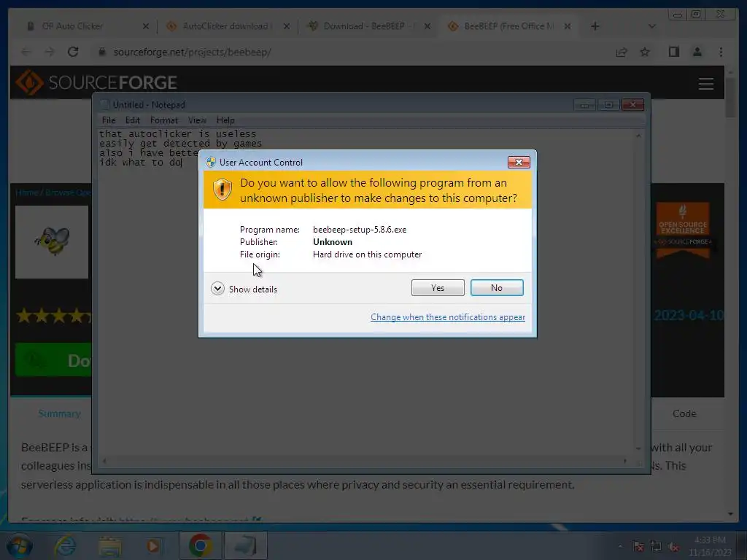
Task: Click the SourceForge logo
Action: point(97,82)
